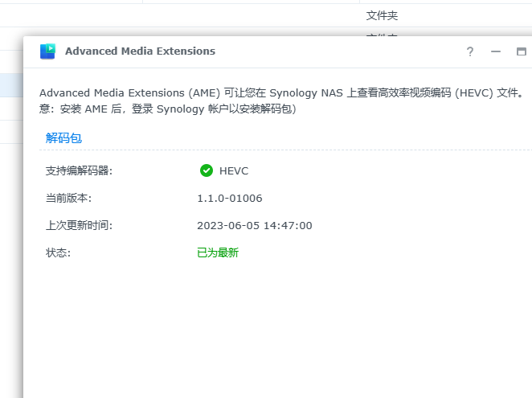The height and width of the screenshot is (398, 532).
Task: Click the 支持编解码器 label
Action: pos(79,170)
